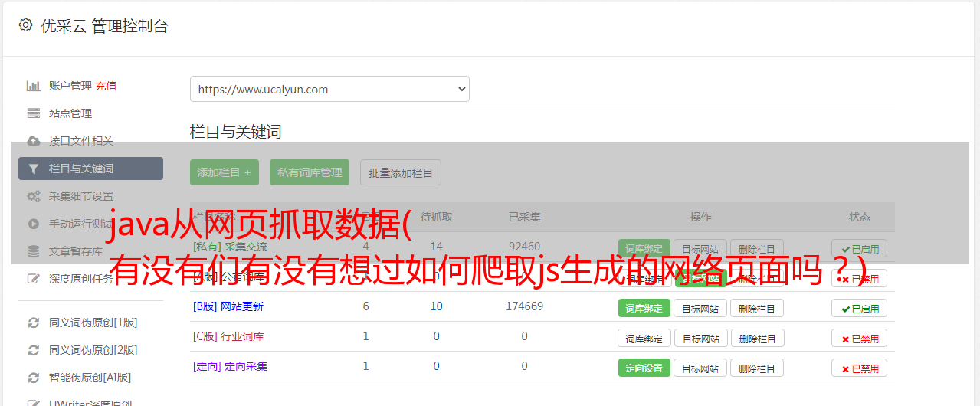Click the edit icon beside 深度原创任务

[33, 279]
